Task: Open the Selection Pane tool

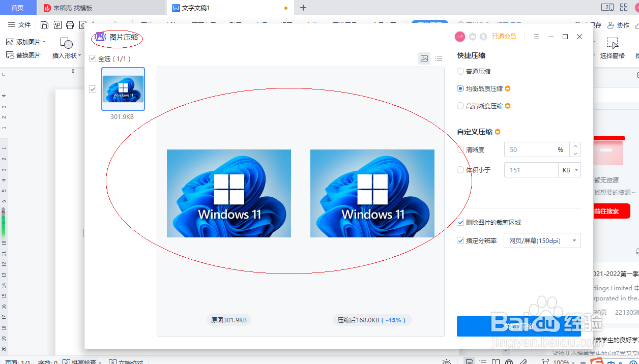Action: (x=613, y=49)
